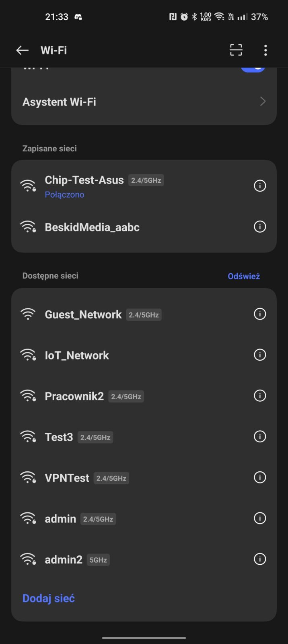Select the admin2 5GHz network name

(64, 559)
